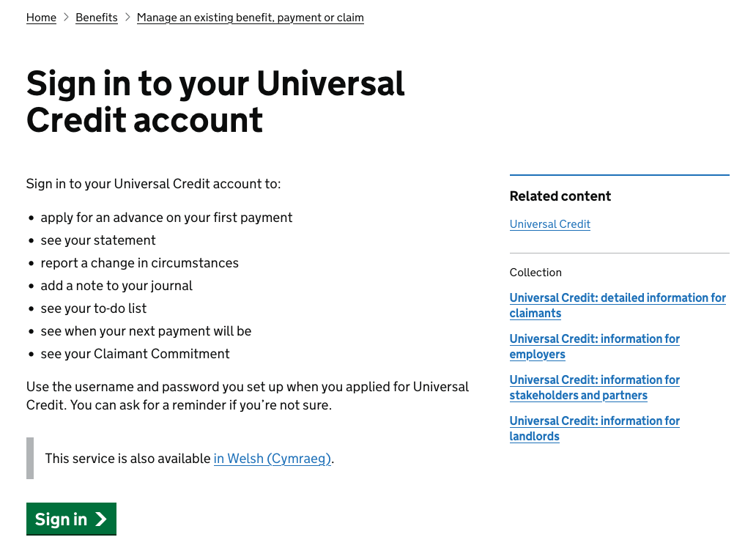
Task: Click the arrow icon on the Sign in button
Action: (x=100, y=519)
